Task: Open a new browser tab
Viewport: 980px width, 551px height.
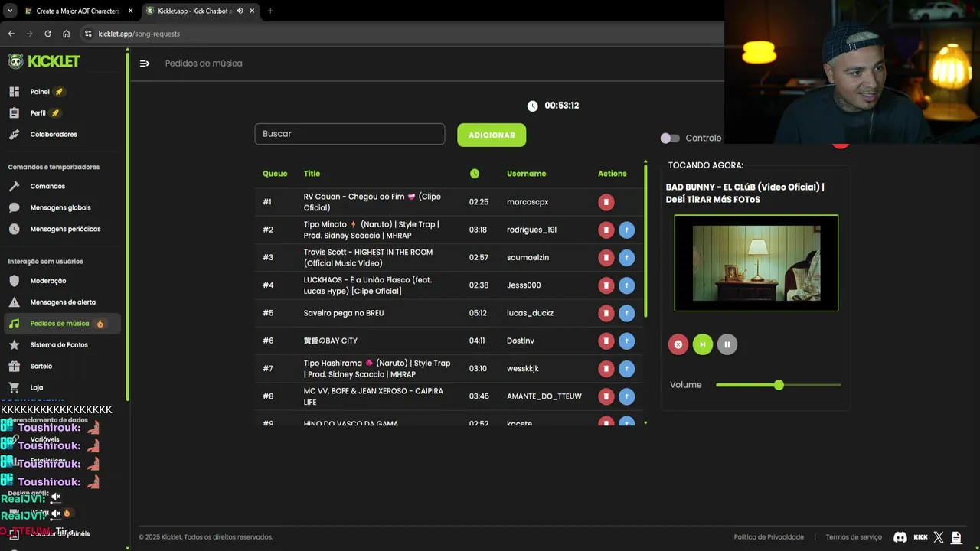Action: click(x=270, y=11)
